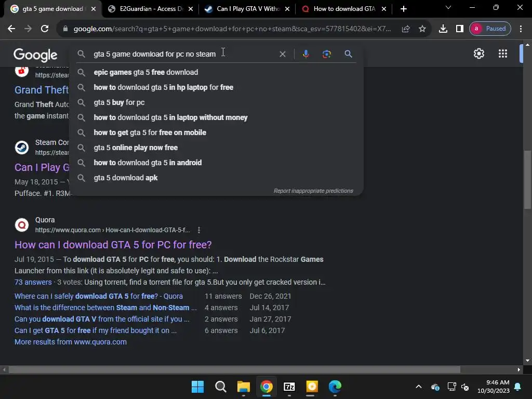
Task: Open Chrome side panel
Action: pyautogui.click(x=459, y=29)
